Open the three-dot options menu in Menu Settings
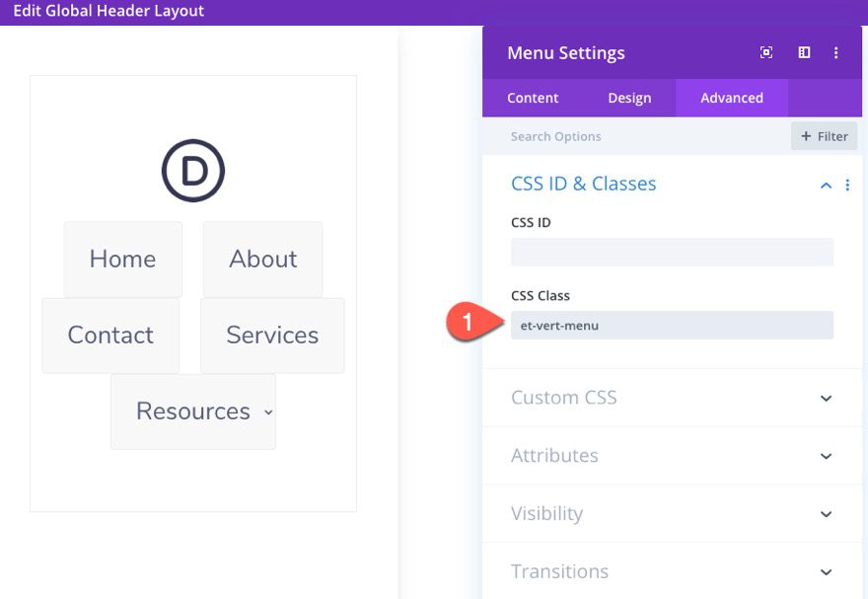The image size is (868, 599). (836, 52)
